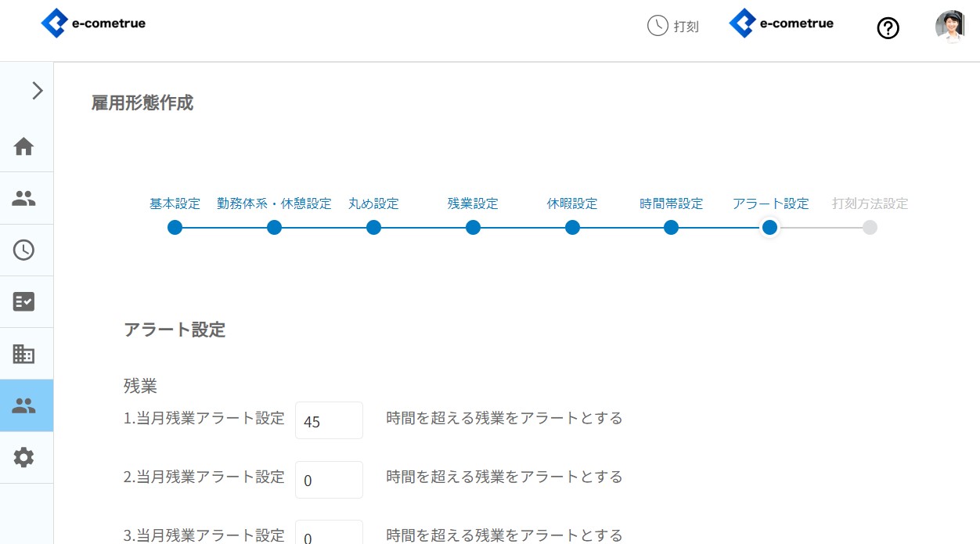
Task: Jump to the 丸め設定 step marker
Action: [373, 227]
